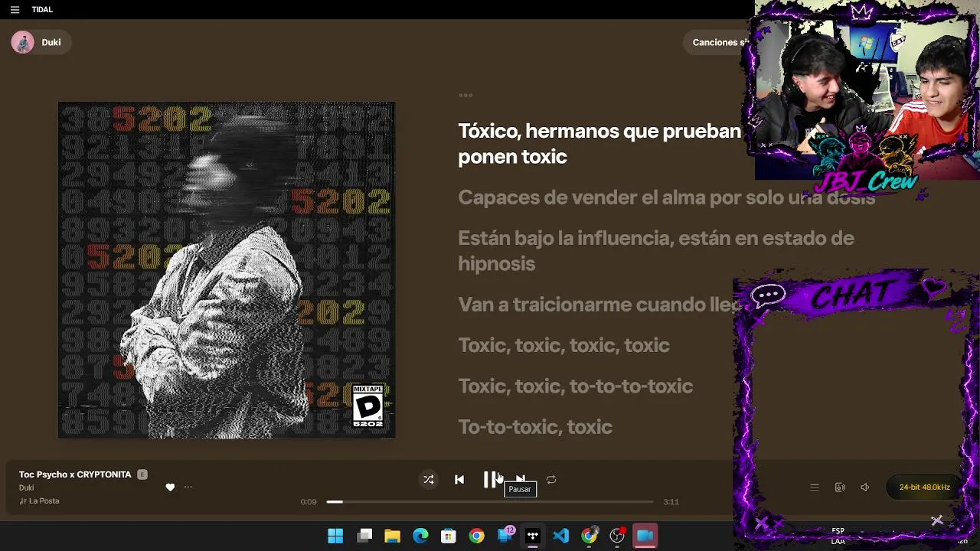Viewport: 980px width, 551px height.
Task: Launch Microsoft Edge from the taskbar
Action: 420,536
